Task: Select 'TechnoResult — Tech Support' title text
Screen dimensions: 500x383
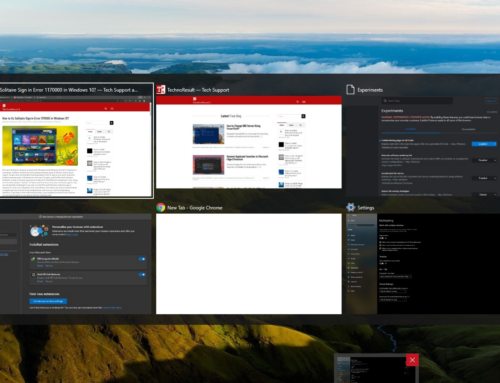Action: pyautogui.click(x=198, y=90)
